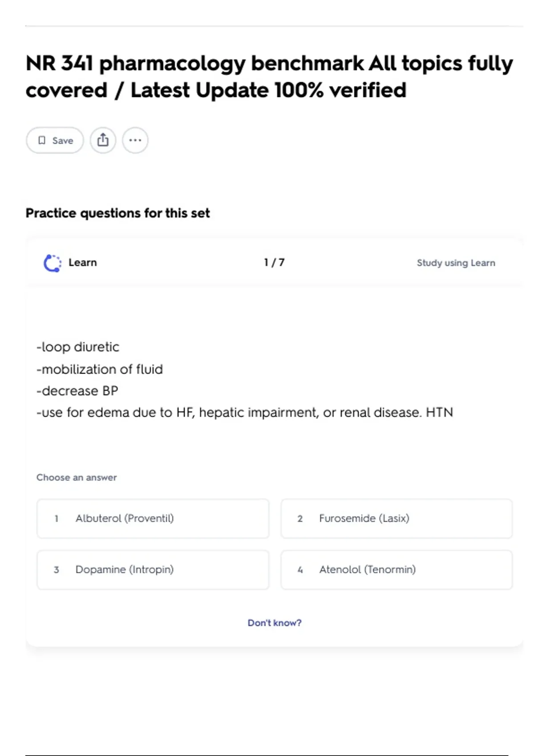Click the "Choose an answer" label

click(x=77, y=477)
